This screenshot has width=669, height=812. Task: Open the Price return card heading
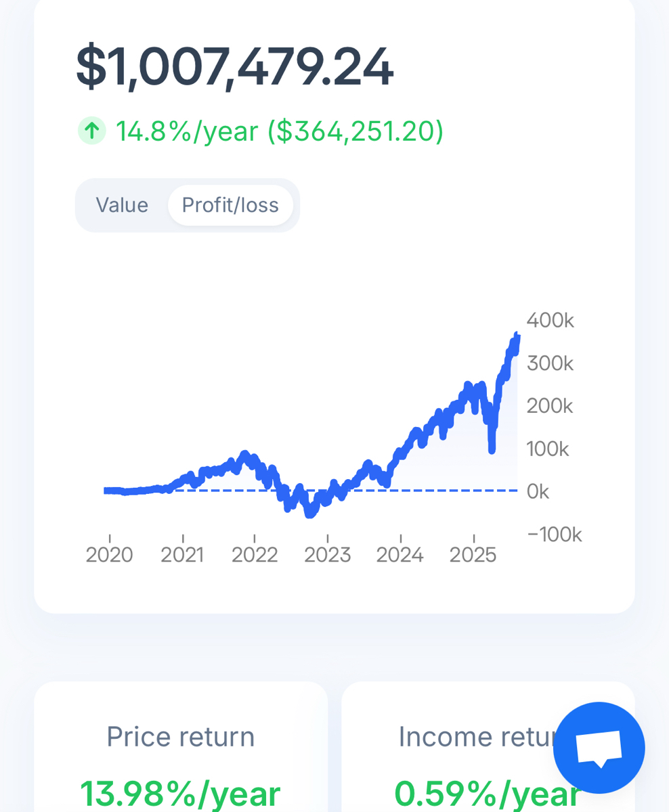pyautogui.click(x=181, y=737)
